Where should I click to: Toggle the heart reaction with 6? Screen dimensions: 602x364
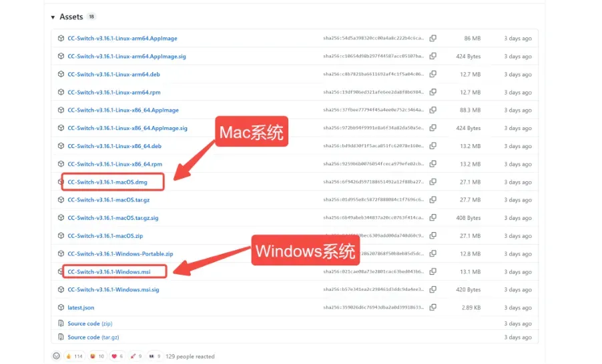pos(117,356)
